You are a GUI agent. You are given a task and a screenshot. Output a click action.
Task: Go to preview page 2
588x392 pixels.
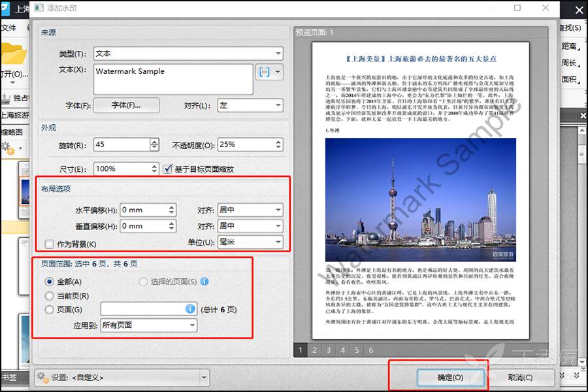pyautogui.click(x=314, y=350)
